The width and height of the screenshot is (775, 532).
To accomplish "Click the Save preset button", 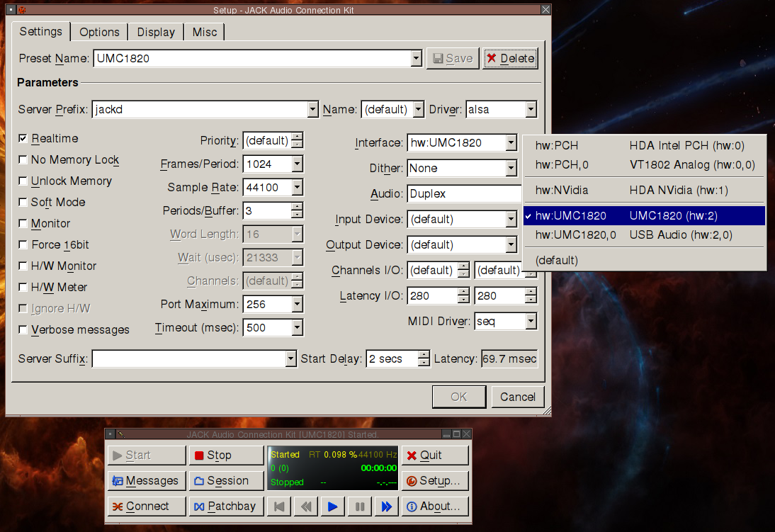I will tap(453, 58).
